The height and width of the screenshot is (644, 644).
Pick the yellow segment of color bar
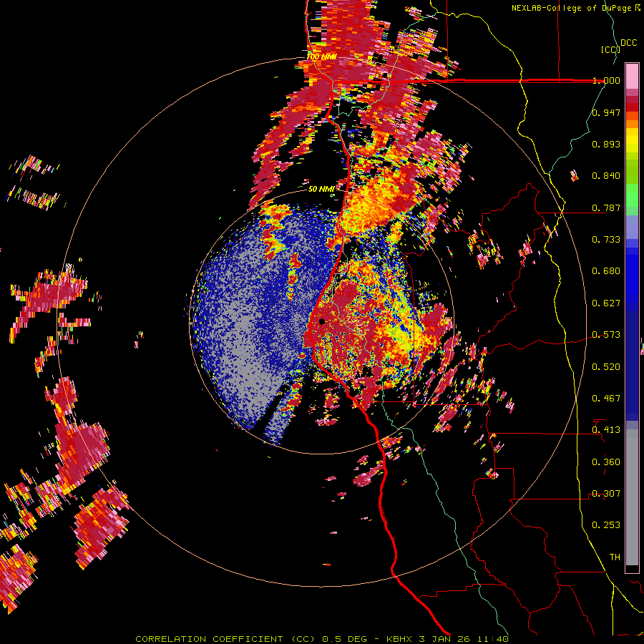coord(632,141)
